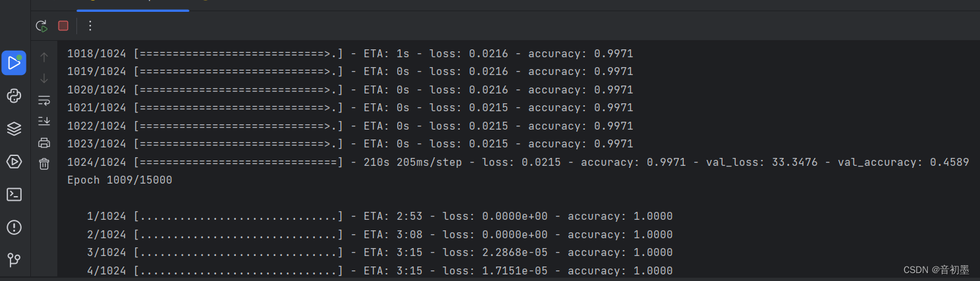Open the Run tool window
Screen dimensions: 980x281
14,63
